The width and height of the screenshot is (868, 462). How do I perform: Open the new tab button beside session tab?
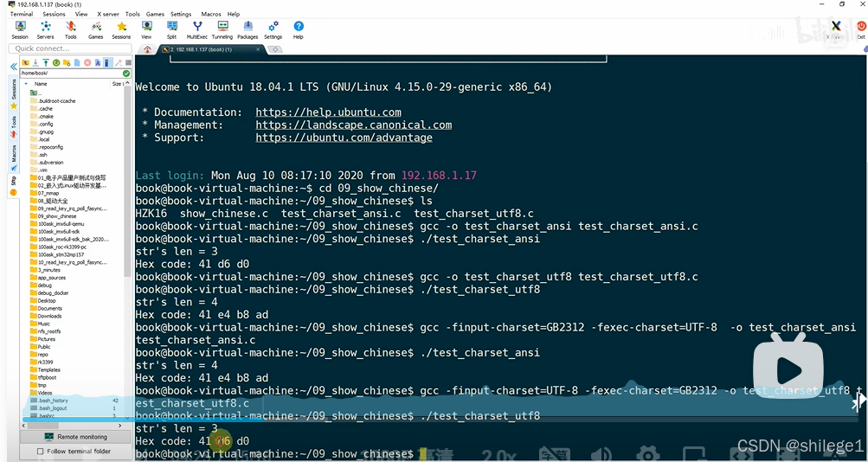point(274,49)
